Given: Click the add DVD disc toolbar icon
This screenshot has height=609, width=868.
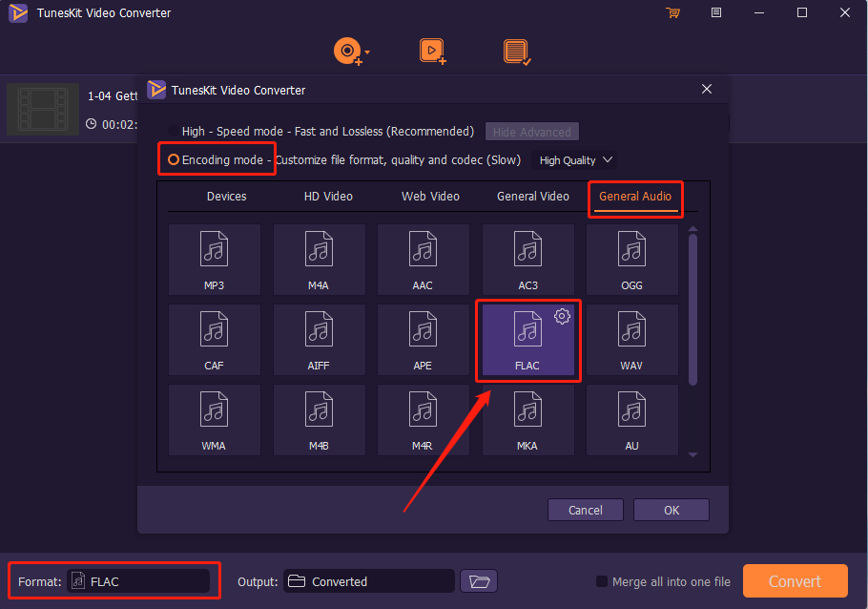Looking at the screenshot, I should 347,52.
